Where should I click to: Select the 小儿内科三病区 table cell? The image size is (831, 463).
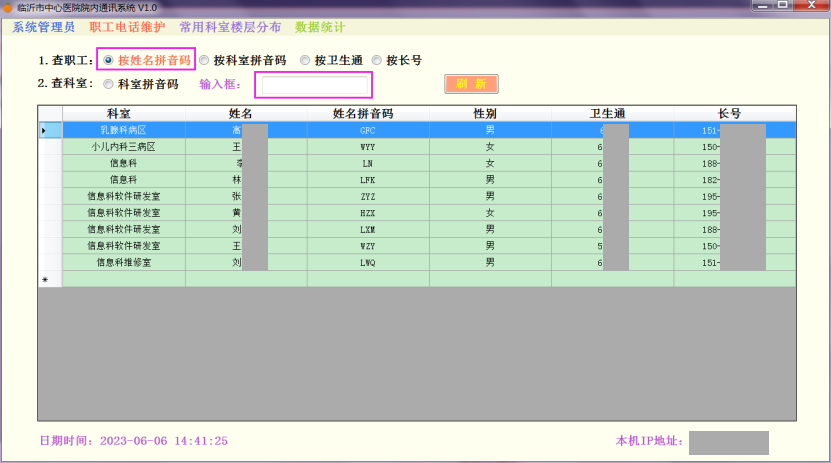pos(123,146)
